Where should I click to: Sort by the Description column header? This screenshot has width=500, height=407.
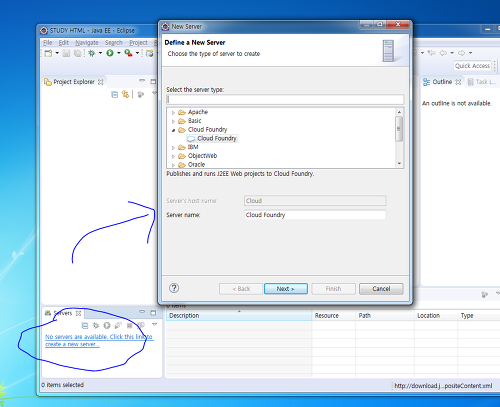(x=239, y=316)
